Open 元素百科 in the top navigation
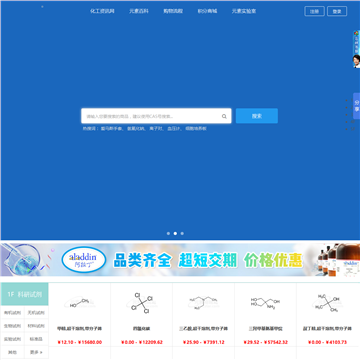Viewport: 360px width, 360px height. 139,11
